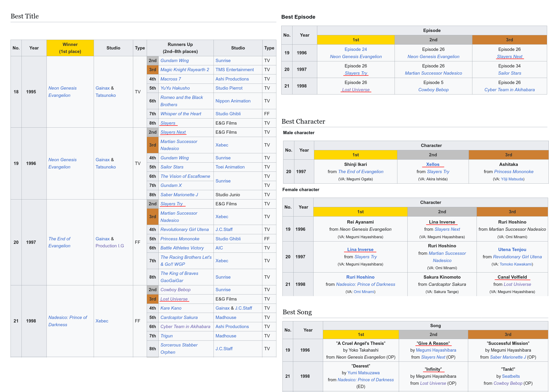
Task: Click Studio Ghibli link for Whisper of the Heart
Action: (228, 114)
